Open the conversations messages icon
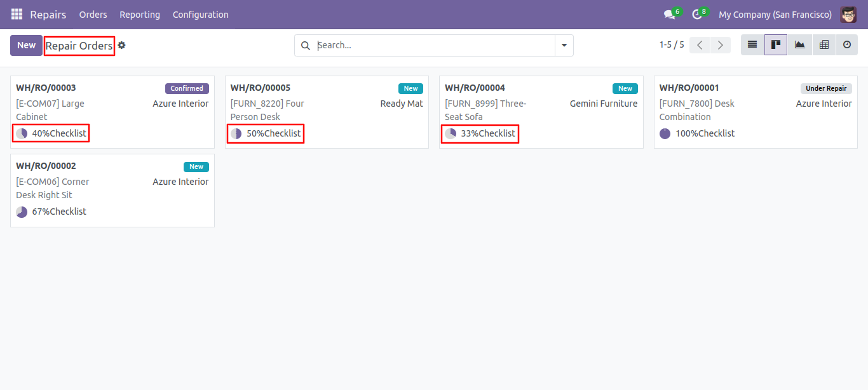The height and width of the screenshot is (390, 868). pyautogui.click(x=669, y=14)
